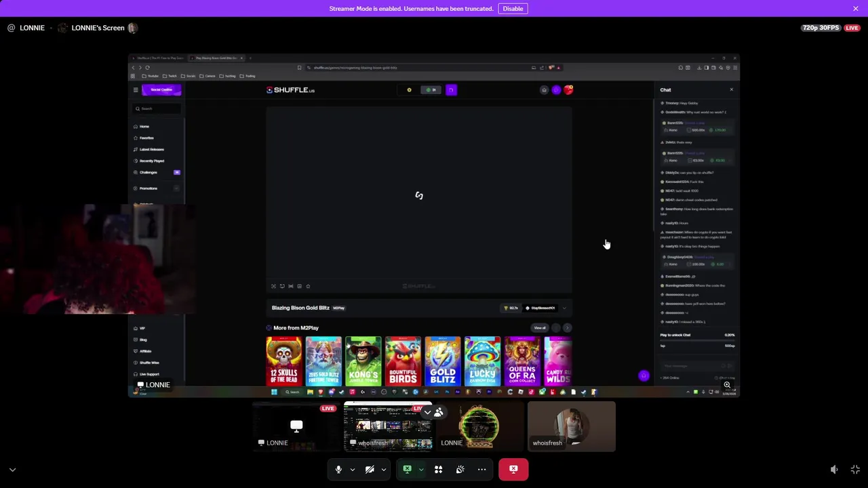Image resolution: width=868 pixels, height=488 pixels.
Task: Open the Shuffle hamburger menu
Action: [136, 89]
